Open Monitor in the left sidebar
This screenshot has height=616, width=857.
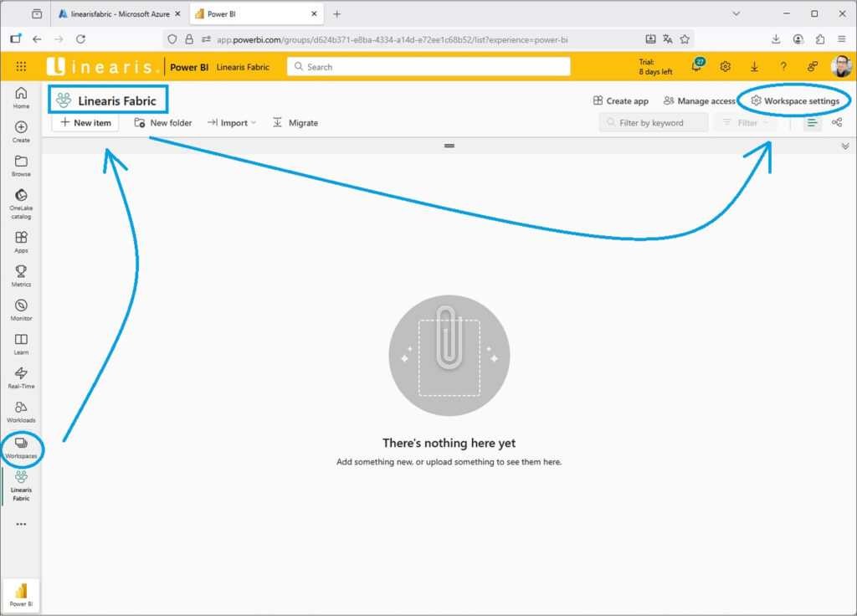pos(21,310)
